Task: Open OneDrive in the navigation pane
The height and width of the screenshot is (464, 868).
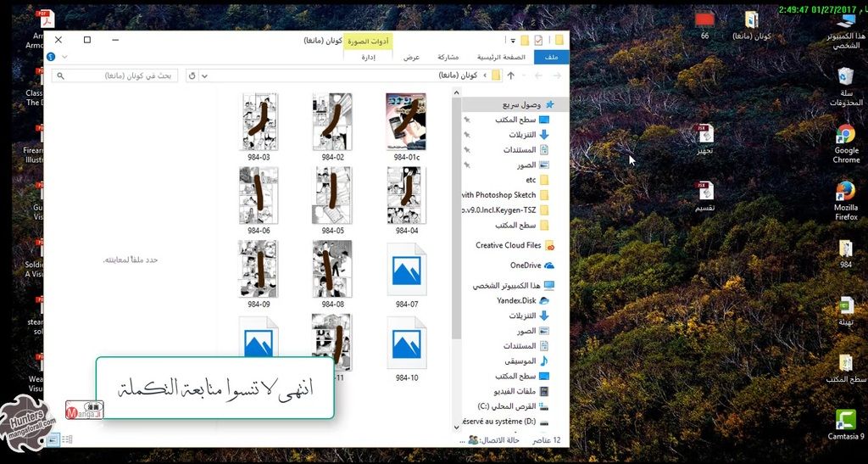Action: [532, 266]
